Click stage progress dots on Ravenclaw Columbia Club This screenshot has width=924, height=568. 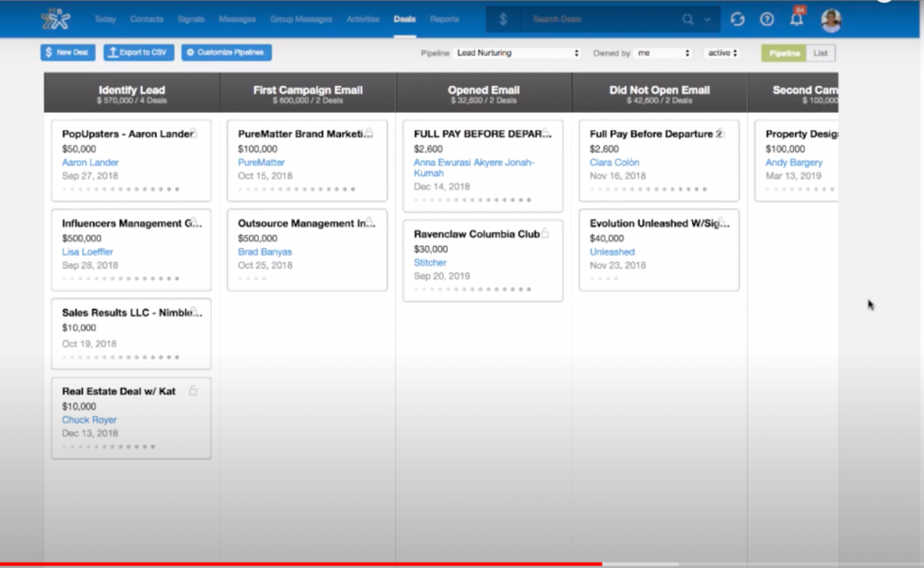pos(473,289)
